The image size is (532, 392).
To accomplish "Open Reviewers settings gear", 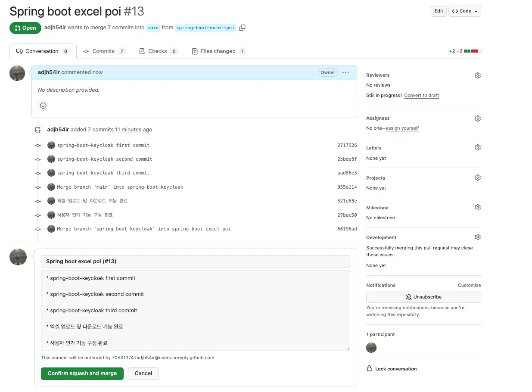I will 477,75.
